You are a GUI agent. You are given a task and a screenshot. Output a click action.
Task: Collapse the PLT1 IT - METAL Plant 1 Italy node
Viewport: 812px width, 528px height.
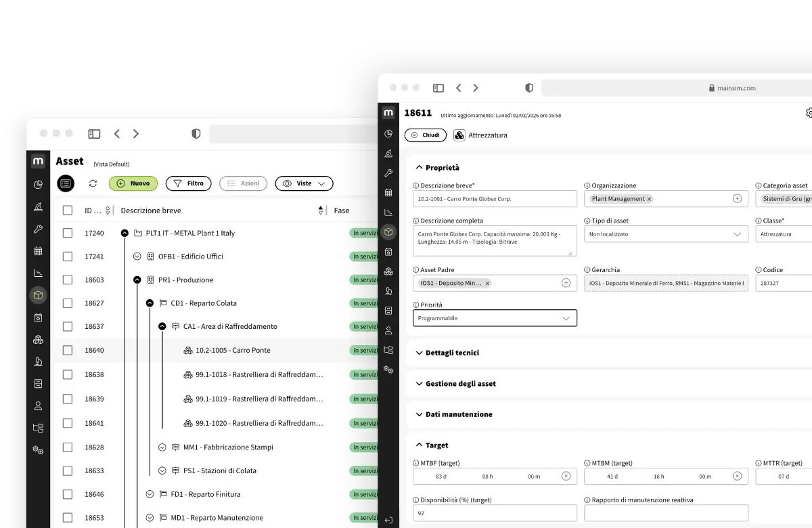click(x=125, y=233)
